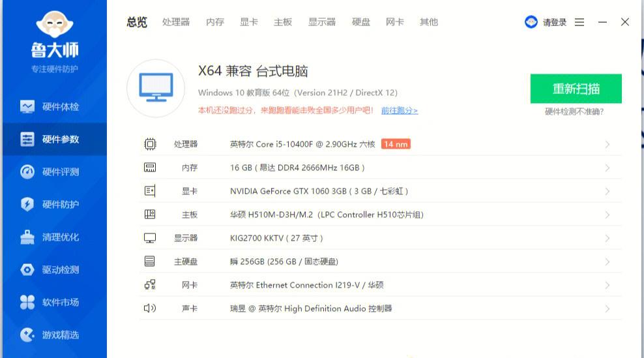Image resolution: width=644 pixels, height=358 pixels.
Task: Open 驱动检测 icon
Action: click(27, 269)
